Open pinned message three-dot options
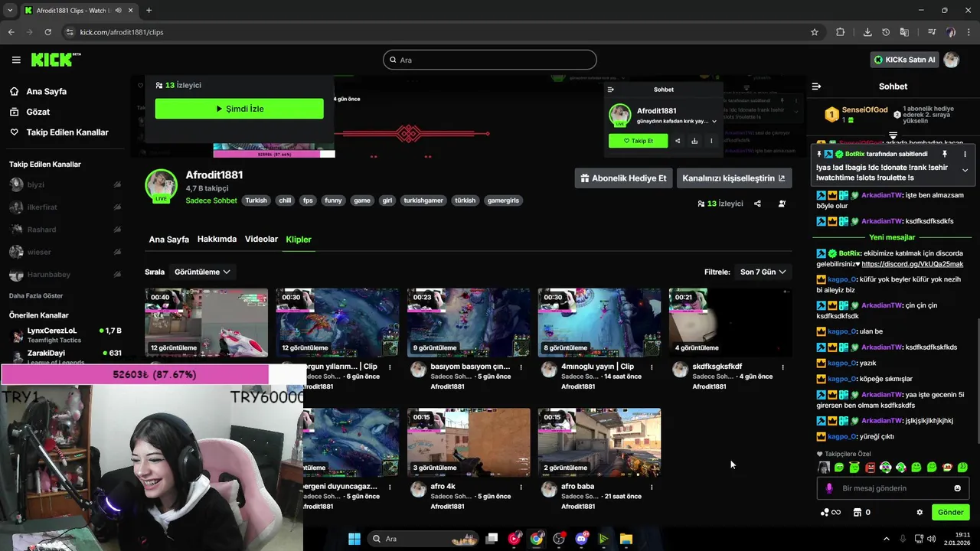 click(965, 154)
